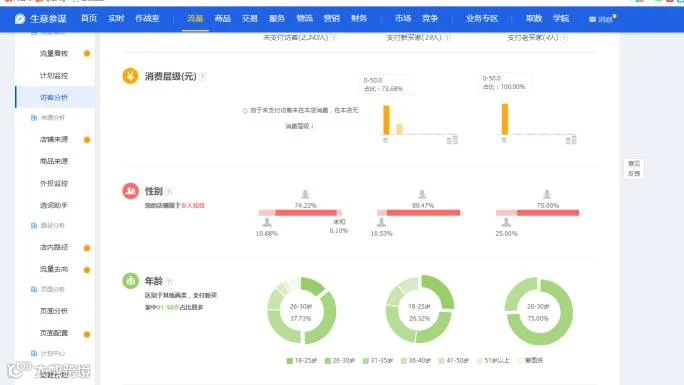Open the 交易 tab
Image resolution: width=684 pixels, height=385 pixels.
point(250,18)
